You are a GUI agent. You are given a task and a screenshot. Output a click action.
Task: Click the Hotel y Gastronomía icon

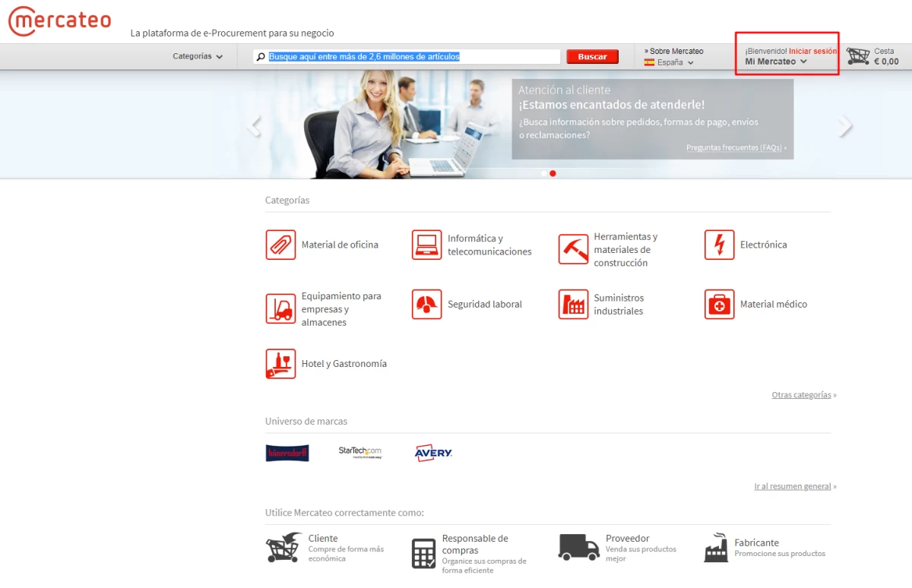[x=280, y=364]
